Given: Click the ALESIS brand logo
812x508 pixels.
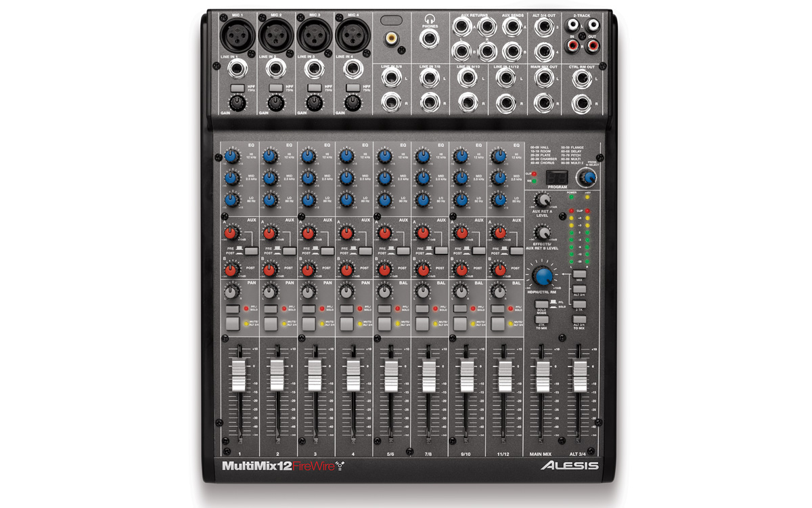Looking at the screenshot, I should 569,466.
